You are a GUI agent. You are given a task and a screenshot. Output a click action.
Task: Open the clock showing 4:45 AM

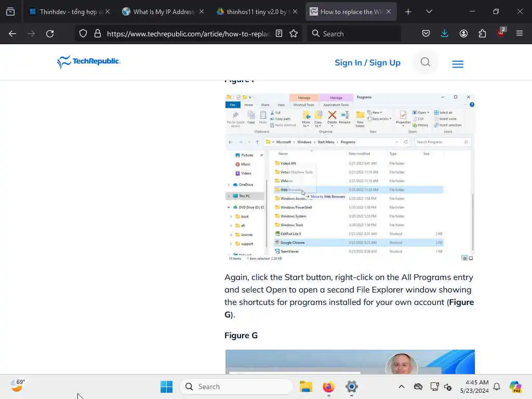coord(474,387)
